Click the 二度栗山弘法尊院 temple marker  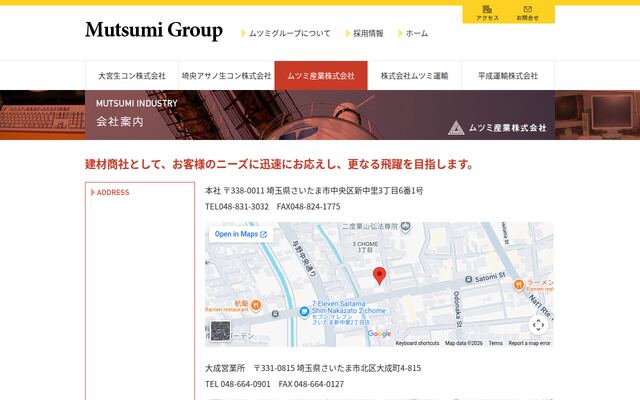[x=405, y=227]
